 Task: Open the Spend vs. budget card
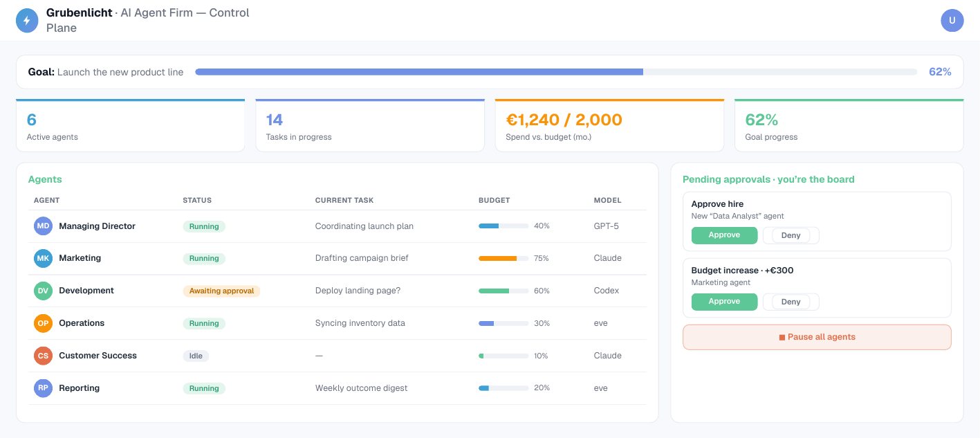(609, 125)
